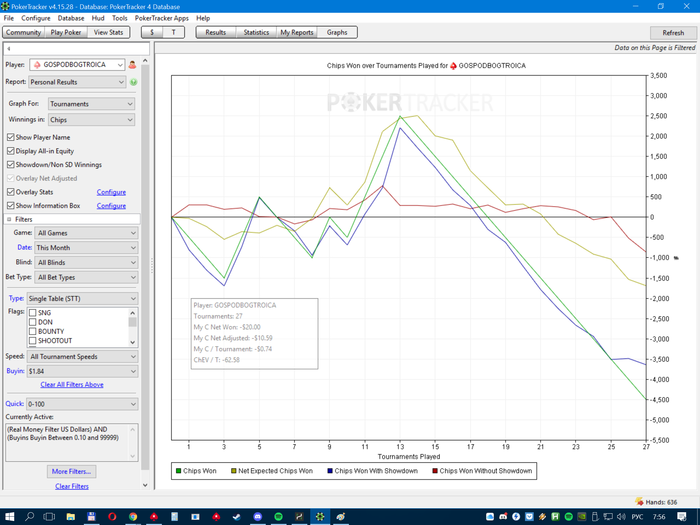Open the Report dropdown showing Personal Results
700x525 pixels.
(x=77, y=82)
